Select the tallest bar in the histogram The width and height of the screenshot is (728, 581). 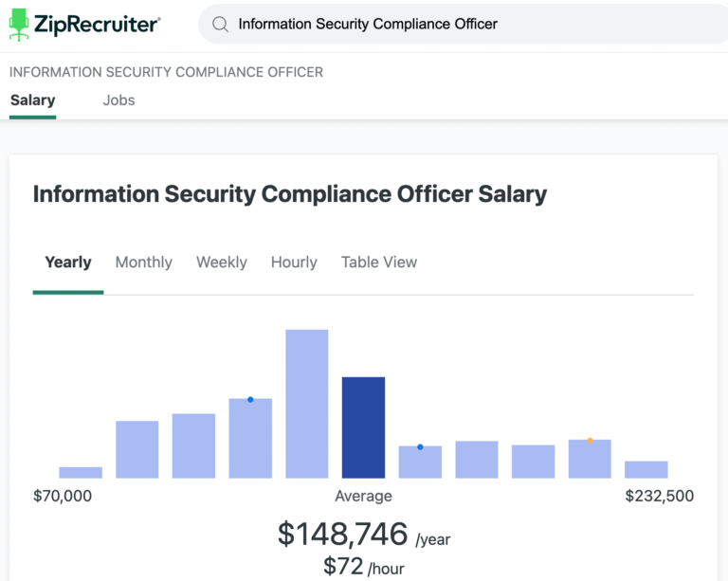[x=307, y=404]
